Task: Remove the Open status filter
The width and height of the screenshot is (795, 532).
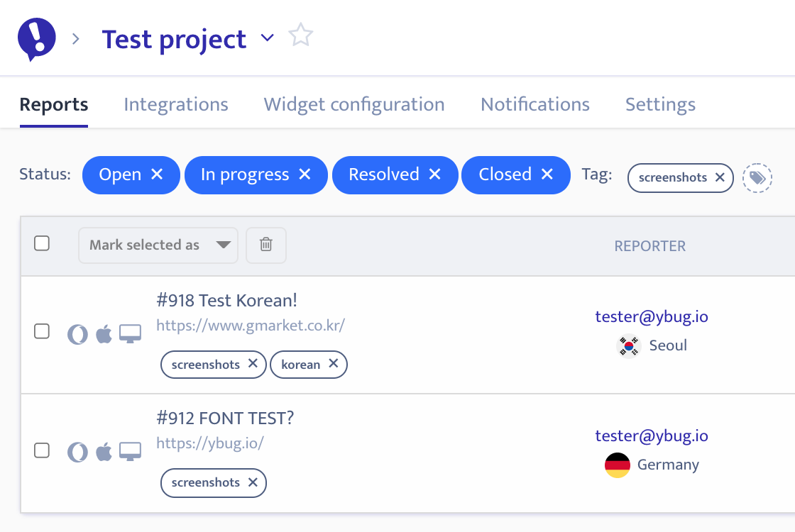Action: (x=157, y=174)
